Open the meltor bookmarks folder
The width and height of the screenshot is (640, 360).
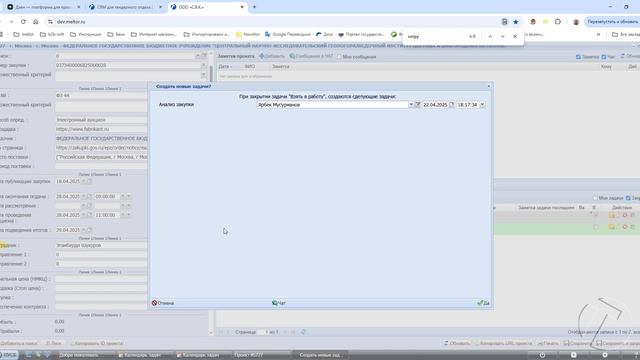click(x=24, y=35)
